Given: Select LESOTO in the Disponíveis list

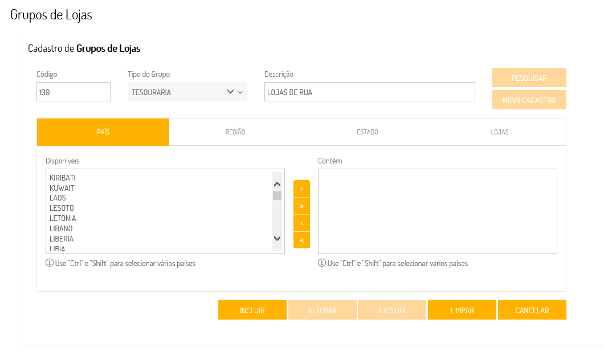Looking at the screenshot, I should pos(62,208).
